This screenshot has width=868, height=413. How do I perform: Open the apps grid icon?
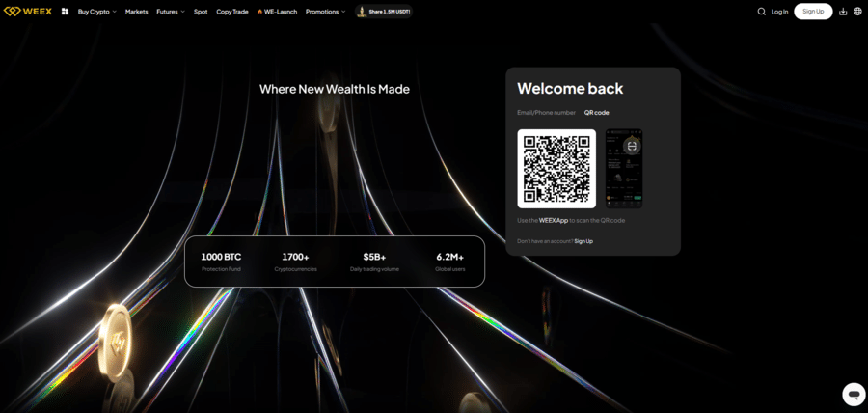(x=65, y=11)
